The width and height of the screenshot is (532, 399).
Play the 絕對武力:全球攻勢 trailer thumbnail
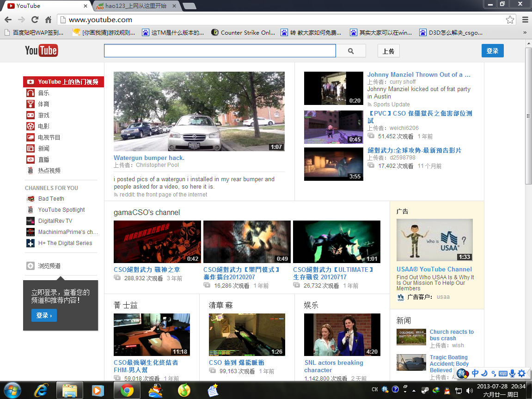[334, 164]
